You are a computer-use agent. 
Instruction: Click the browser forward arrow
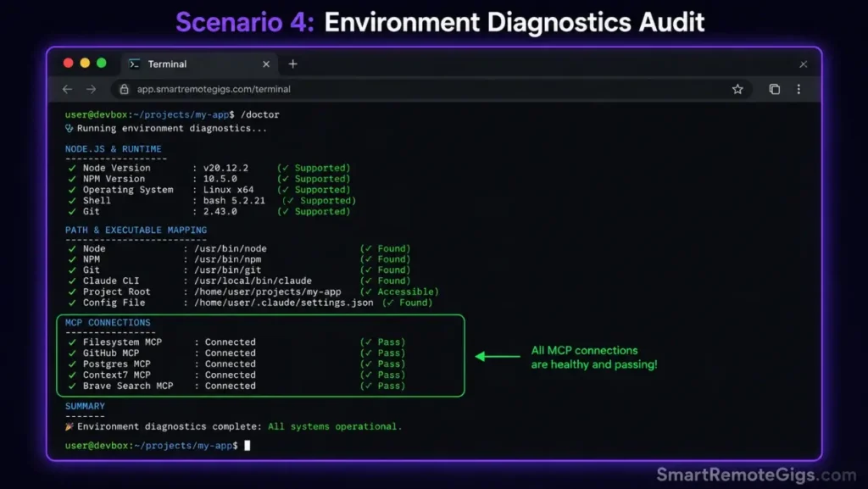(92, 89)
